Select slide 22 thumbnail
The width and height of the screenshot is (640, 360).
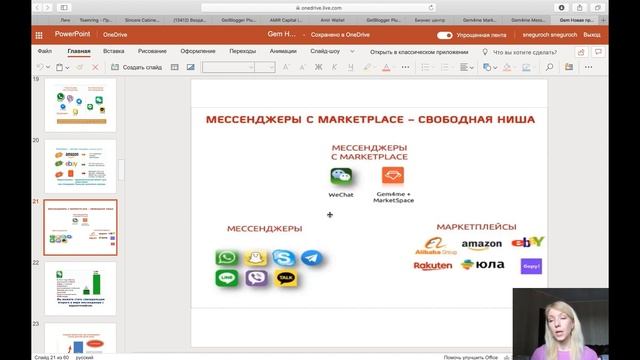(x=80, y=289)
